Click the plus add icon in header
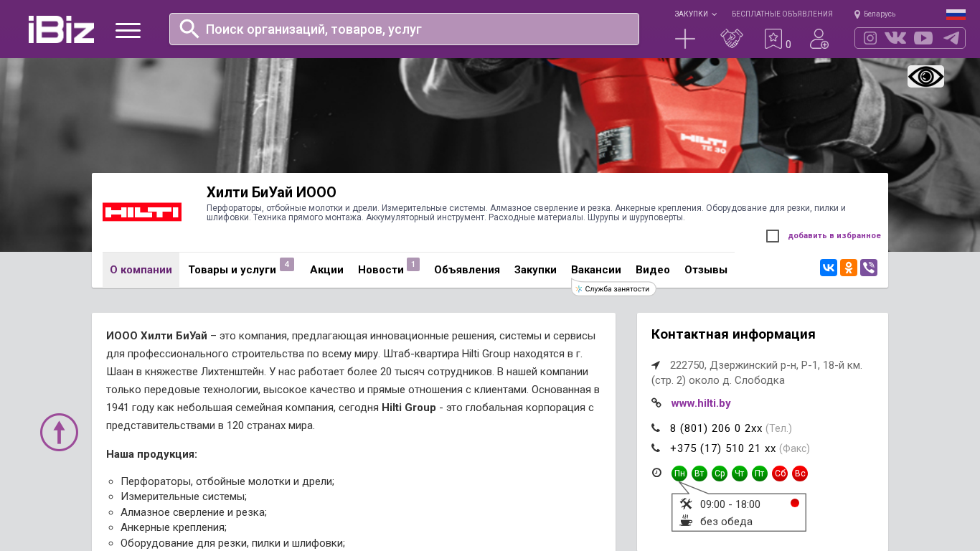The height and width of the screenshot is (551, 980). (x=685, y=39)
